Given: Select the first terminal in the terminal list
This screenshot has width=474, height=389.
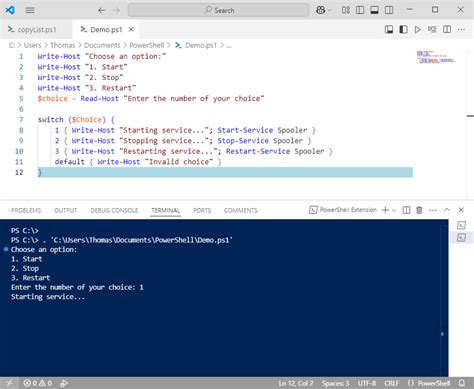Looking at the screenshot, I should coord(461,225).
